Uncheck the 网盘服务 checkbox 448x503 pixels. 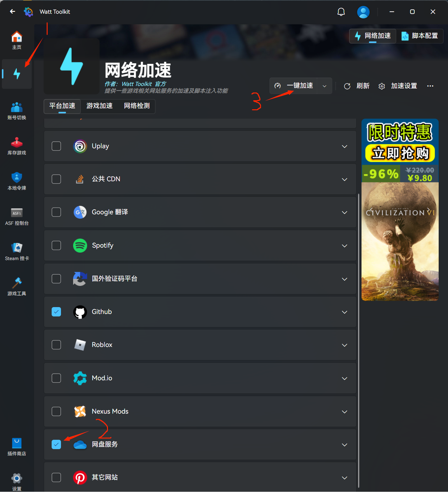coord(56,444)
